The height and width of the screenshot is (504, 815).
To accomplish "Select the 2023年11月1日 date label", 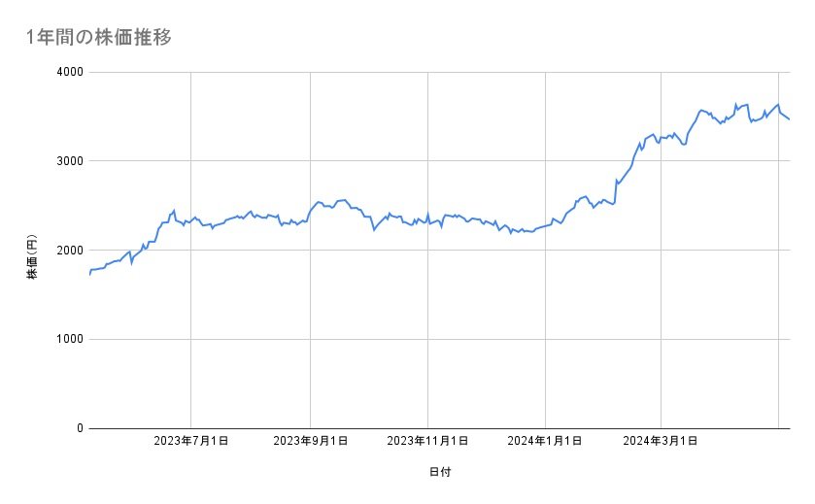I will pyautogui.click(x=428, y=441).
